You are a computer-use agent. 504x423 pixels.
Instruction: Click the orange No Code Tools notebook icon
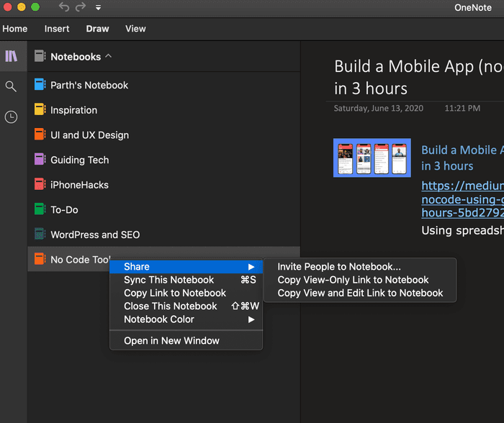click(40, 259)
